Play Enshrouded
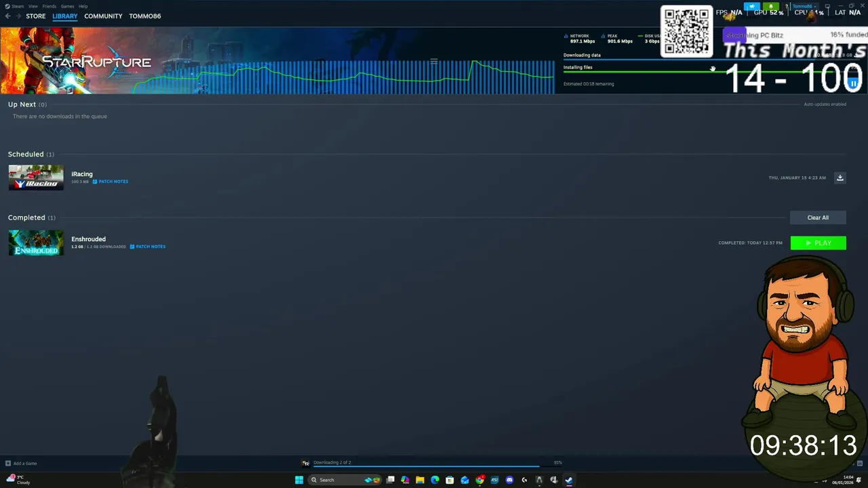Screen dimensions: 868x488 click(818, 243)
